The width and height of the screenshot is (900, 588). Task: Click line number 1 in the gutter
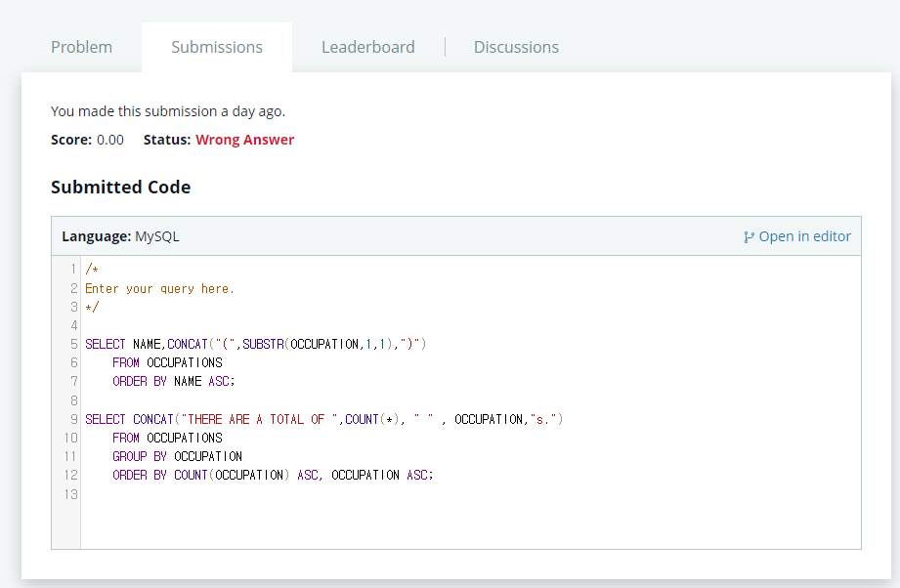(73, 269)
